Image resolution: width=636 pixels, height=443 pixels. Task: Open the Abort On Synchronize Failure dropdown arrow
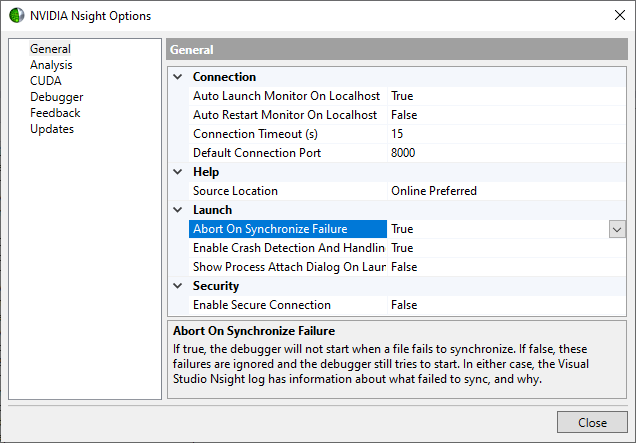click(617, 229)
